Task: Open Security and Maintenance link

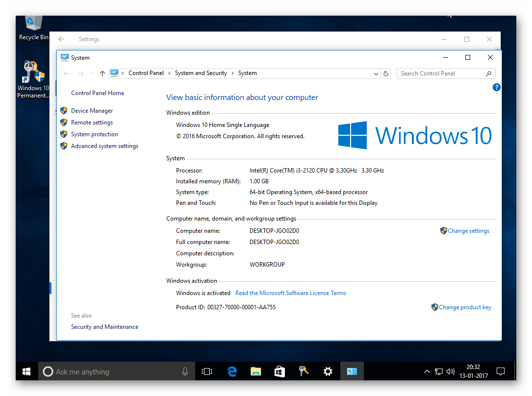Action: coord(105,327)
